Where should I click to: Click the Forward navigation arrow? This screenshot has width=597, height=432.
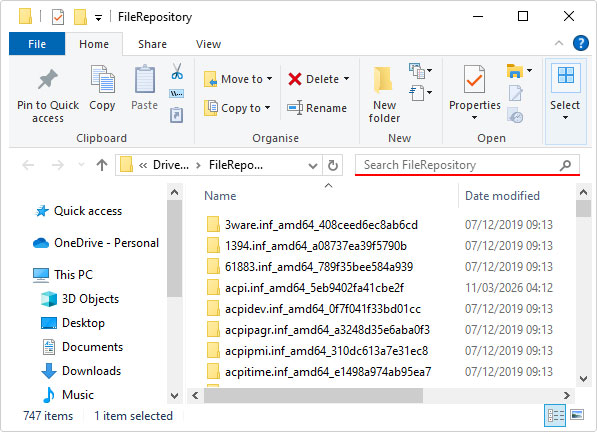coord(57,165)
